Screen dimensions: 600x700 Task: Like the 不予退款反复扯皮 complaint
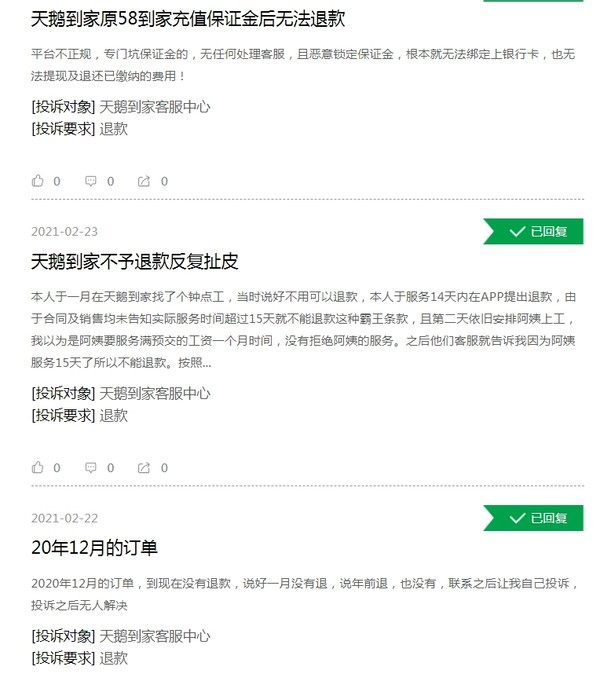pyautogui.click(x=38, y=467)
